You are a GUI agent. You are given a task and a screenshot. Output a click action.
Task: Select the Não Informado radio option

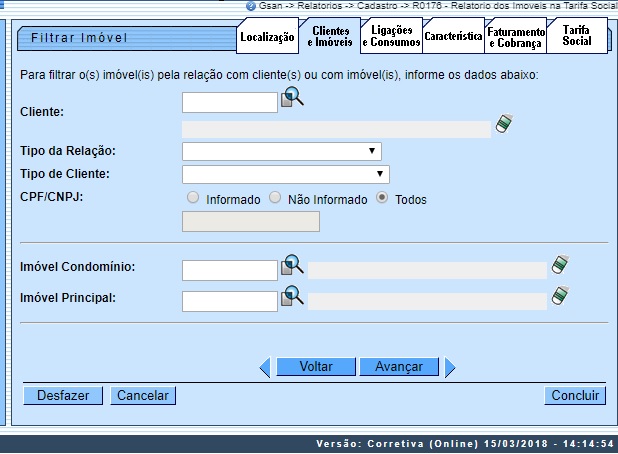275,198
